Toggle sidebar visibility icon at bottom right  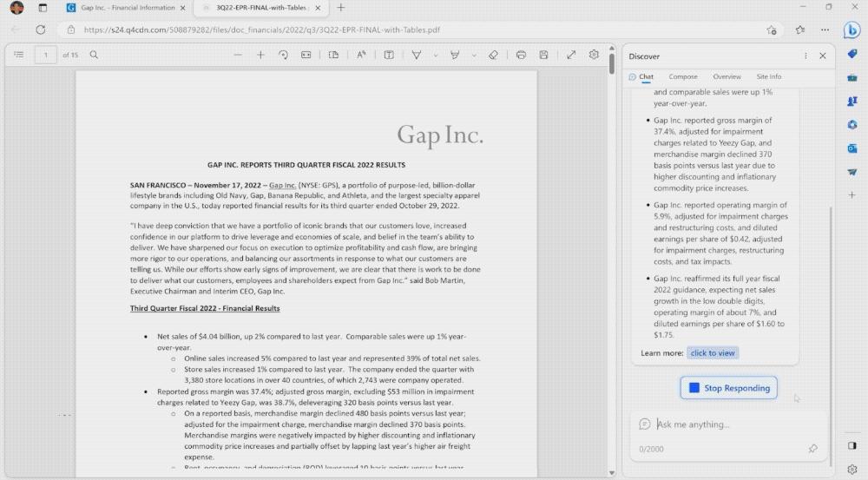[x=852, y=445]
